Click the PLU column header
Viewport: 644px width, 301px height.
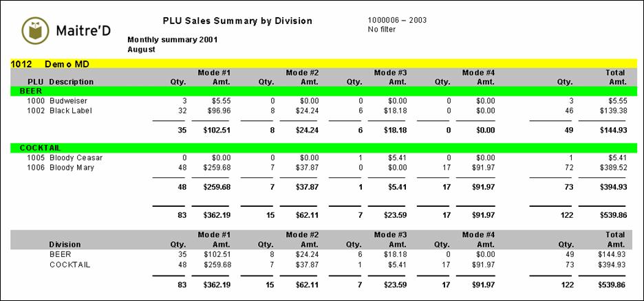36,82
